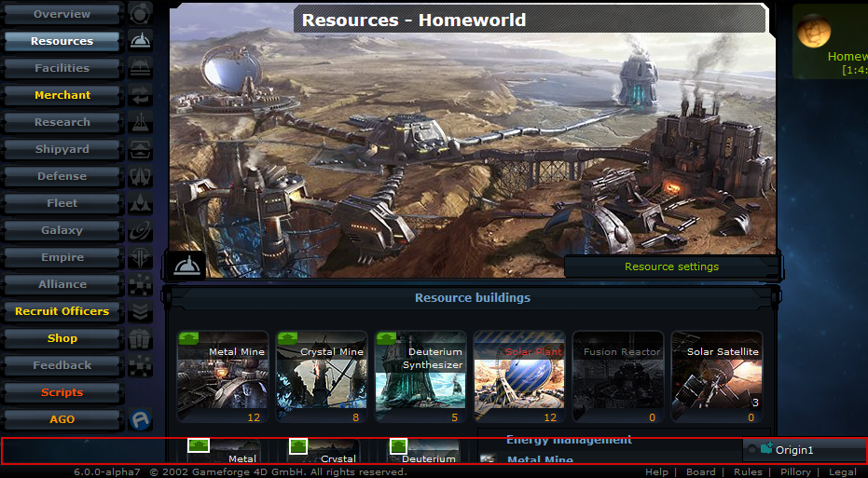Screen dimensions: 868x478
Task: Click the icon beside Feedback
Action: (140, 365)
